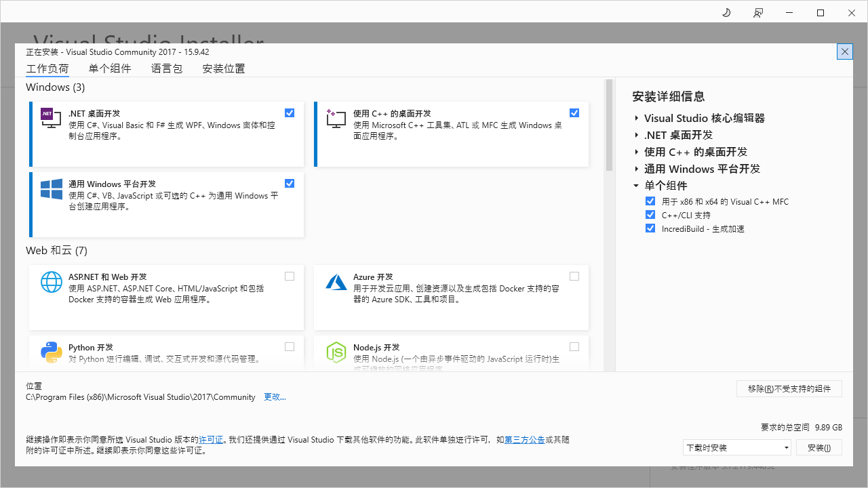Screen dimensions: 868x488
Task: Click the Windows (3) section heading
Action: click(x=56, y=87)
